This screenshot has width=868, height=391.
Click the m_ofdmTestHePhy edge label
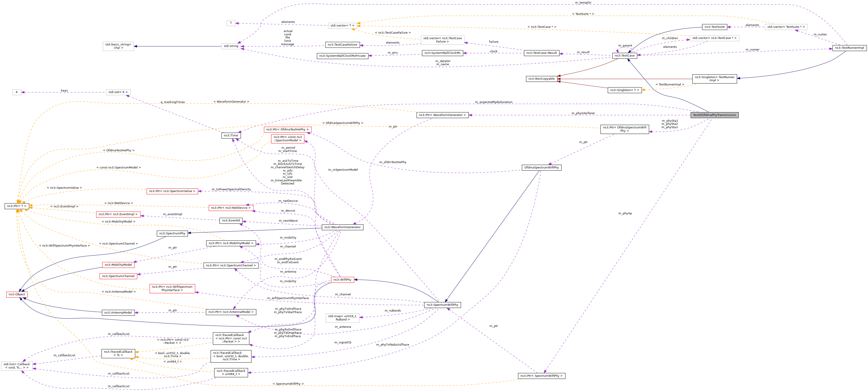point(393,162)
